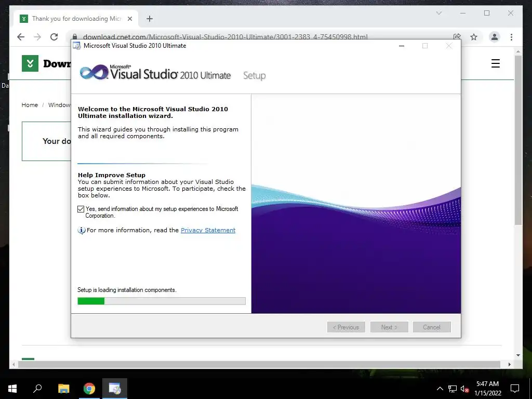Viewport: 532px width, 399px height.
Task: Click the muted volume tray icon
Action: [x=464, y=389]
